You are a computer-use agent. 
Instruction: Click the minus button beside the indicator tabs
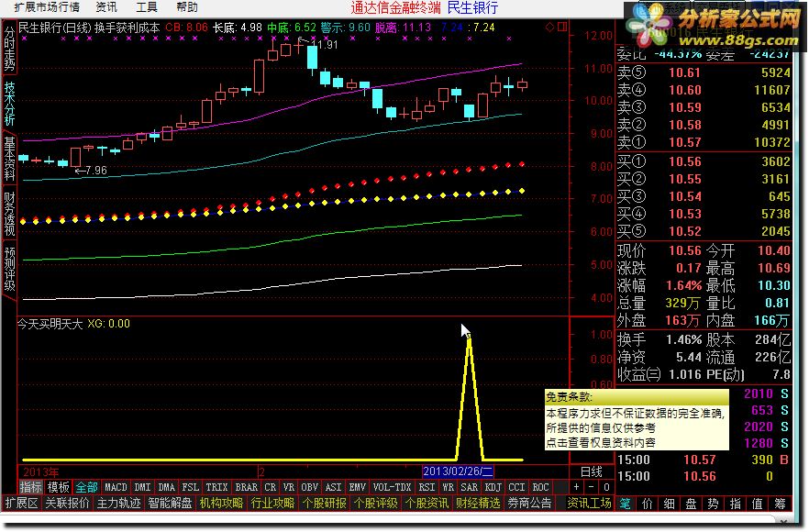click(592, 486)
